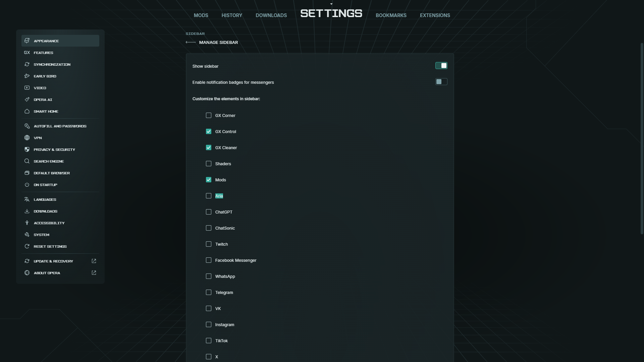
Task: Open the Bookmarks tab
Action: coord(391,15)
